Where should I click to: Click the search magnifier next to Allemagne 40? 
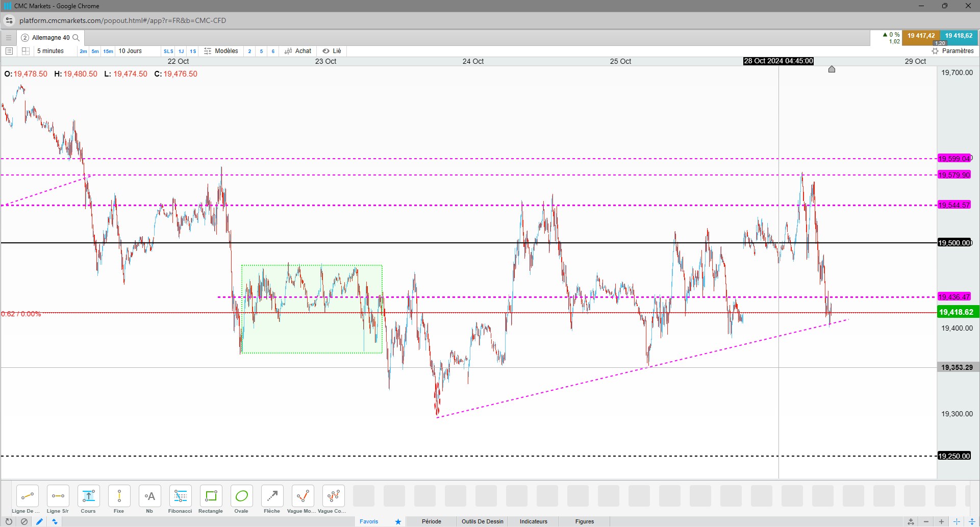[x=76, y=38]
